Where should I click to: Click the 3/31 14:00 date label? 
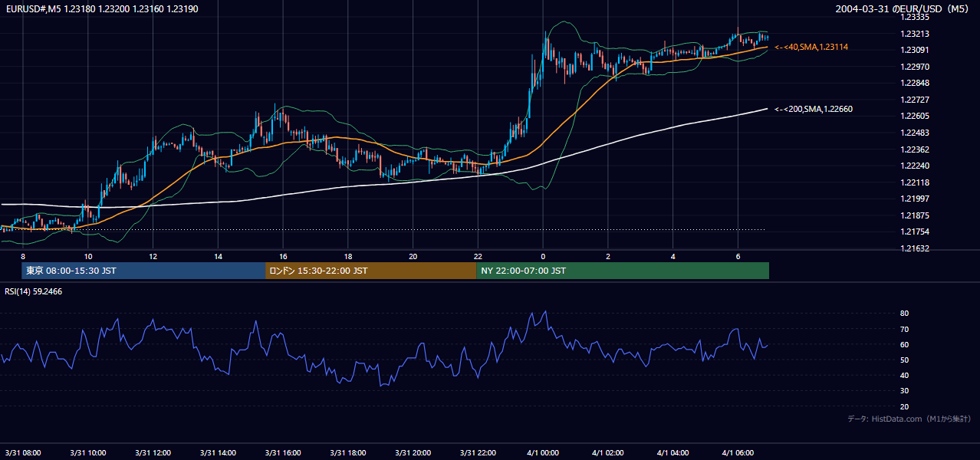(x=218, y=453)
